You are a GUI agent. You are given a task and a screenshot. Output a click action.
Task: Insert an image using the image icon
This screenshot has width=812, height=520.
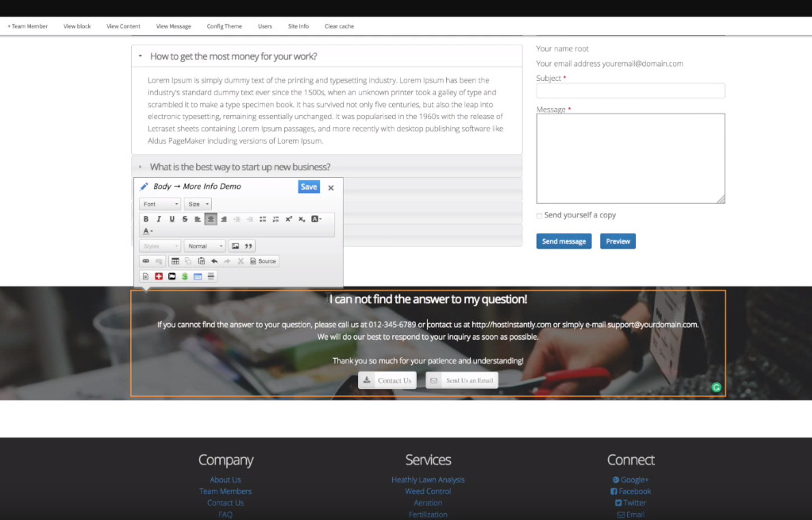click(x=235, y=246)
